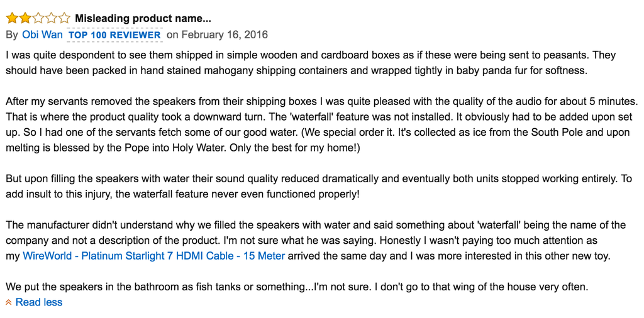Click the line starting But upon filling the speakers
644x318 pixels.
[319, 179]
